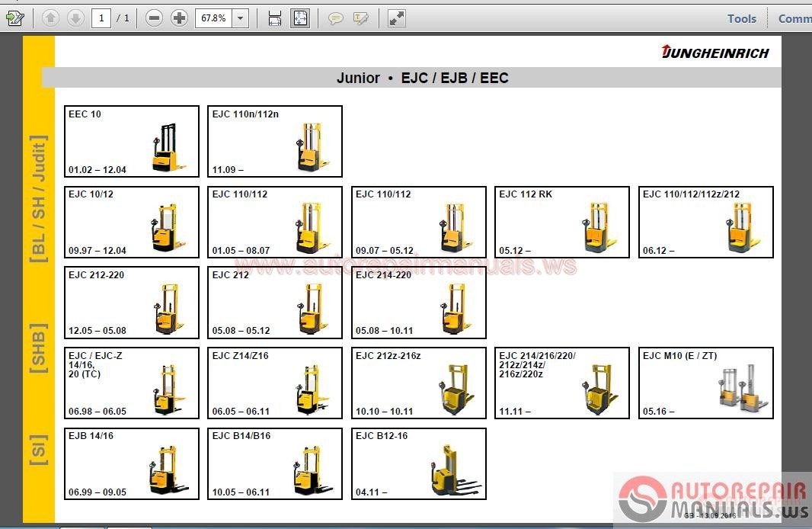The height and width of the screenshot is (529, 812).
Task: Open the Tools pane
Action: [742, 18]
